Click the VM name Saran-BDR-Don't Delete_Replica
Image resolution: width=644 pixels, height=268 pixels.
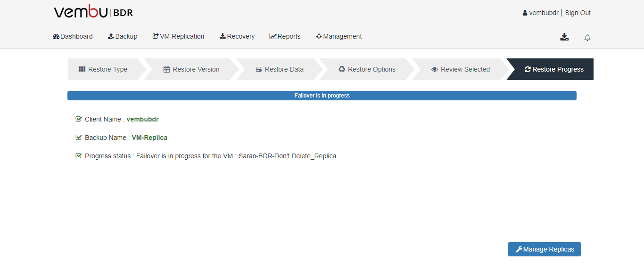tap(287, 156)
